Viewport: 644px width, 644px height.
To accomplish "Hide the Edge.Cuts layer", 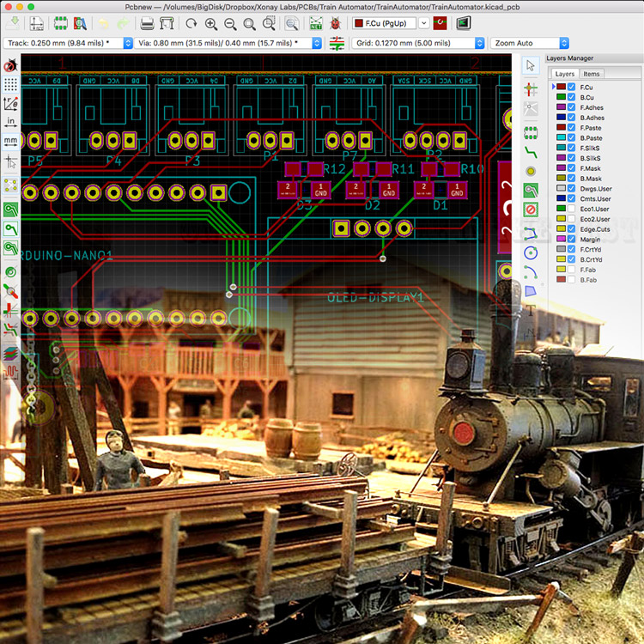I will [571, 229].
